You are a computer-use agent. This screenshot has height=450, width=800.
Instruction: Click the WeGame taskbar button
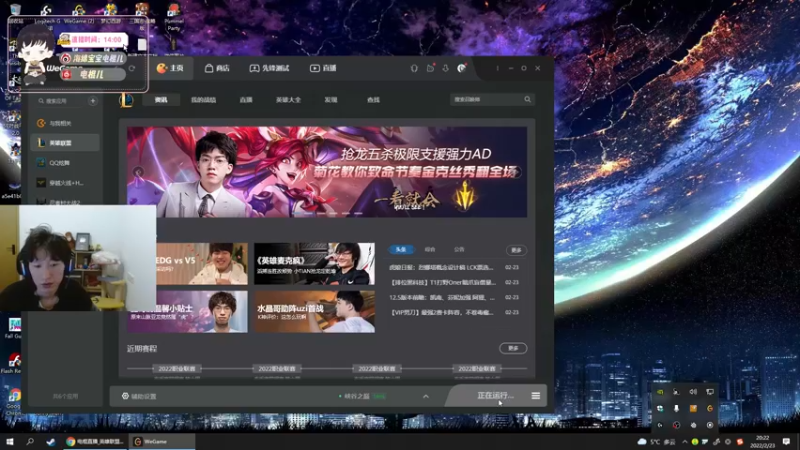[162, 441]
